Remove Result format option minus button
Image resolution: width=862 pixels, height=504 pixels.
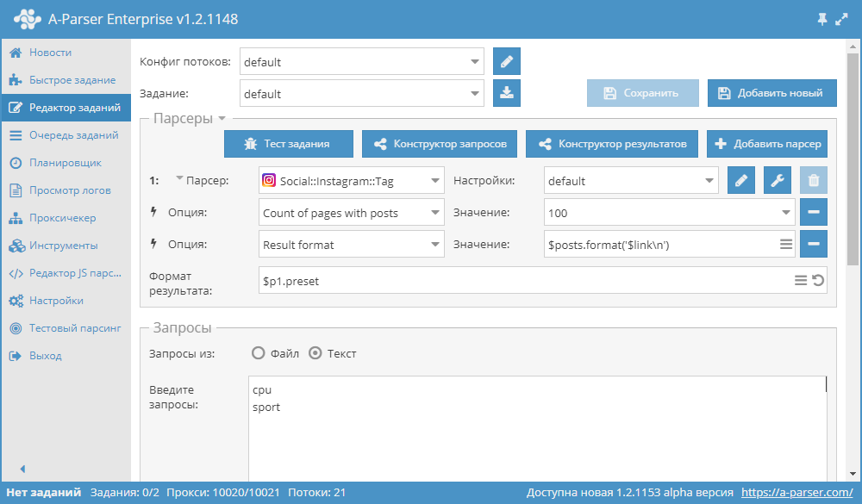click(x=814, y=244)
